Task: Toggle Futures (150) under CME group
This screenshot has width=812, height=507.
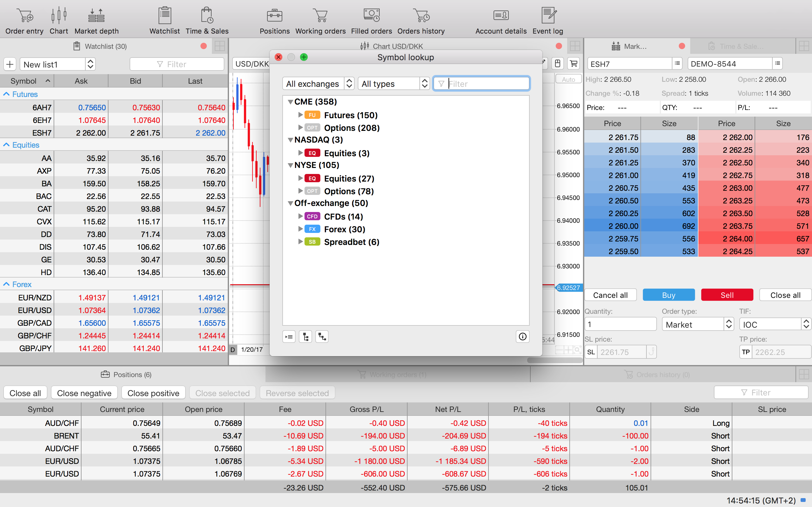Action: point(299,114)
